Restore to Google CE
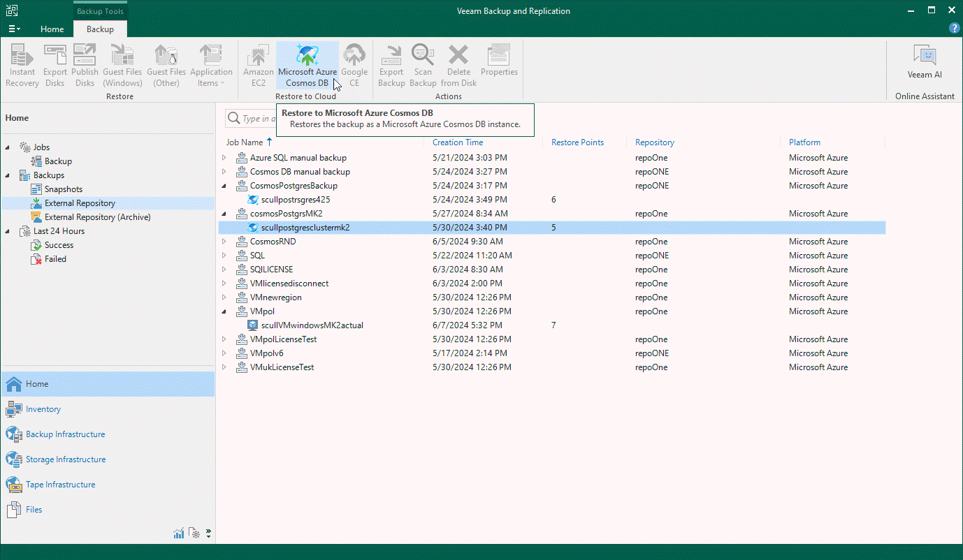Screen dimensions: 963x560 [354, 65]
